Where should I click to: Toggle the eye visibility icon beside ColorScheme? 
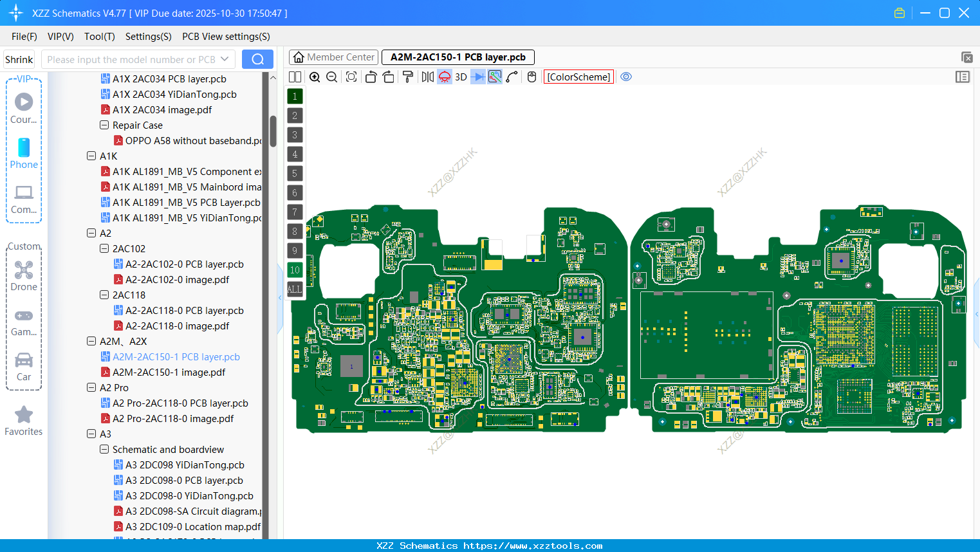click(626, 77)
